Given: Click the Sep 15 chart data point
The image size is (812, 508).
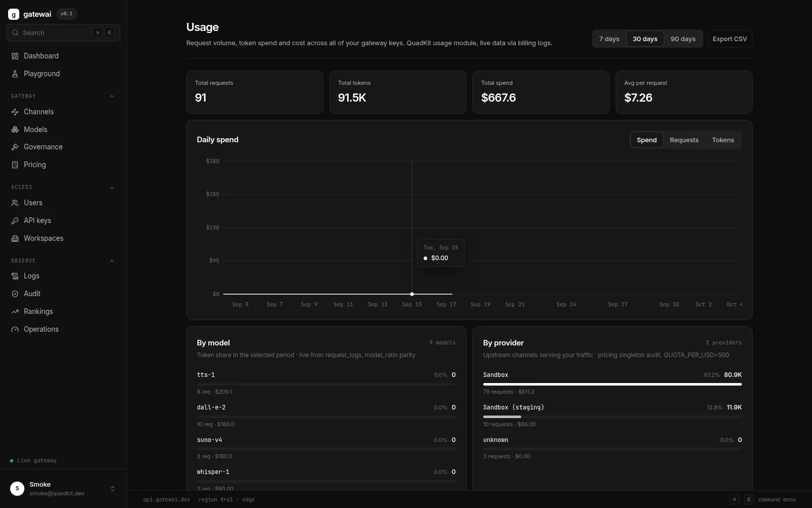Looking at the screenshot, I should pos(412,294).
